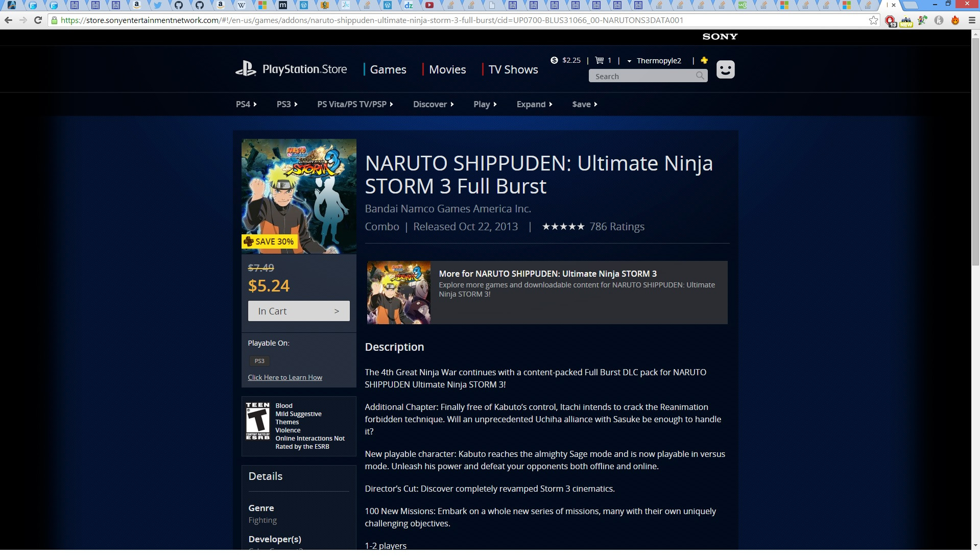This screenshot has height=557, width=980.
Task: Click the green dinosaur extension icon
Action: coord(922,20)
